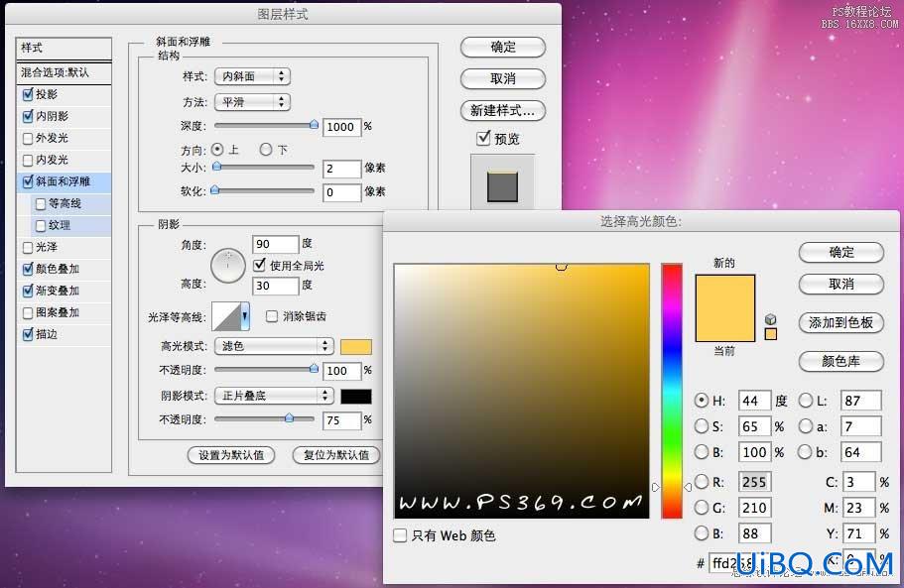Toggle the 颜色叠加 checkbox
904x588 pixels.
(x=28, y=269)
